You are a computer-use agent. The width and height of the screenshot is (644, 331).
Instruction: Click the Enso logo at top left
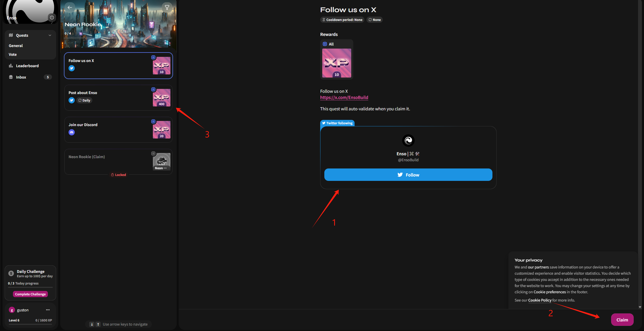click(30, 12)
